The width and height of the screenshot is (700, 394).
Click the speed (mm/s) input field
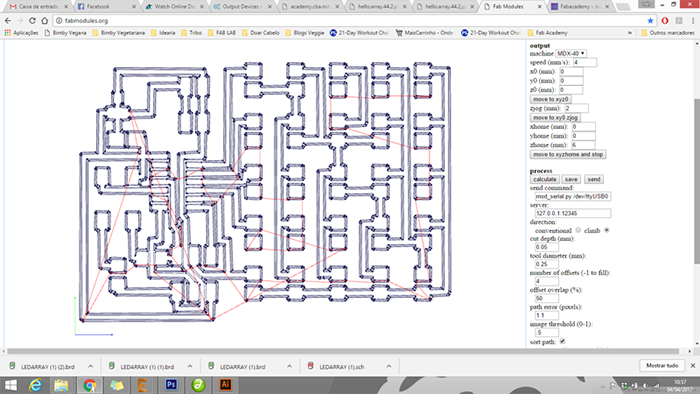pyautogui.click(x=585, y=62)
